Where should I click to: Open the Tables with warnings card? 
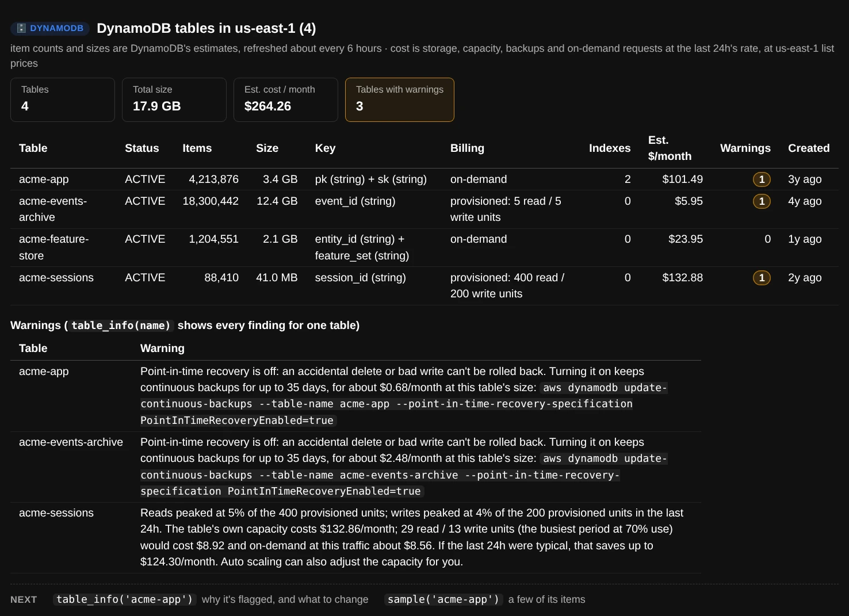400,100
